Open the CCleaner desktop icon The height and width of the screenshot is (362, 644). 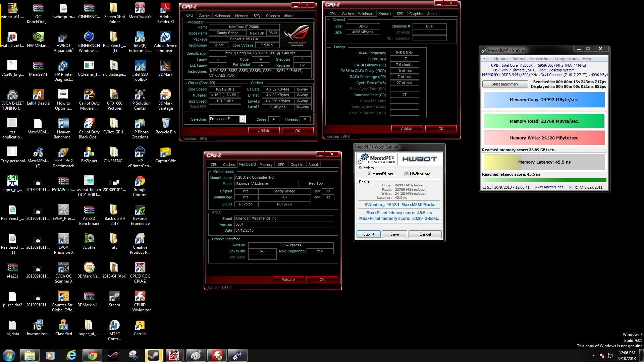tap(89, 68)
